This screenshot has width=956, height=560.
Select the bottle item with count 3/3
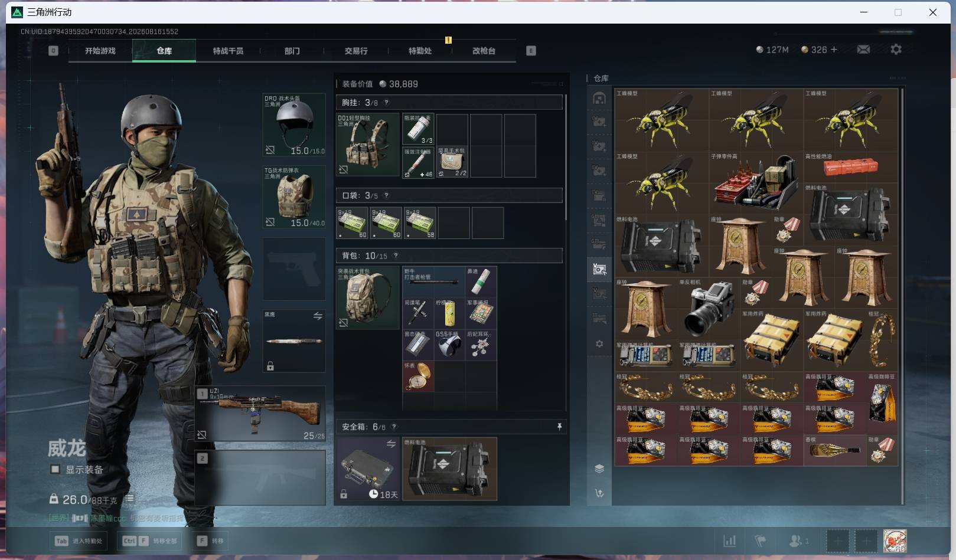(419, 129)
